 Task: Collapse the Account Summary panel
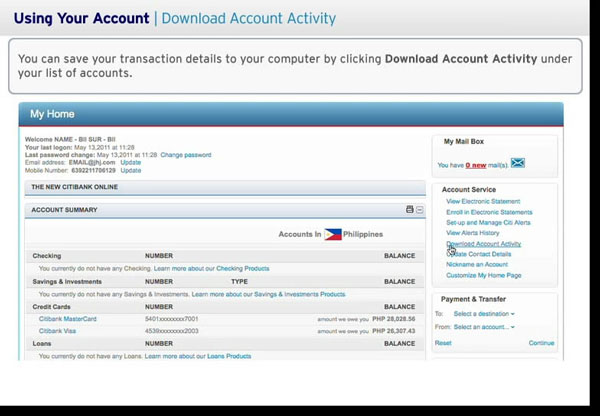(420, 210)
